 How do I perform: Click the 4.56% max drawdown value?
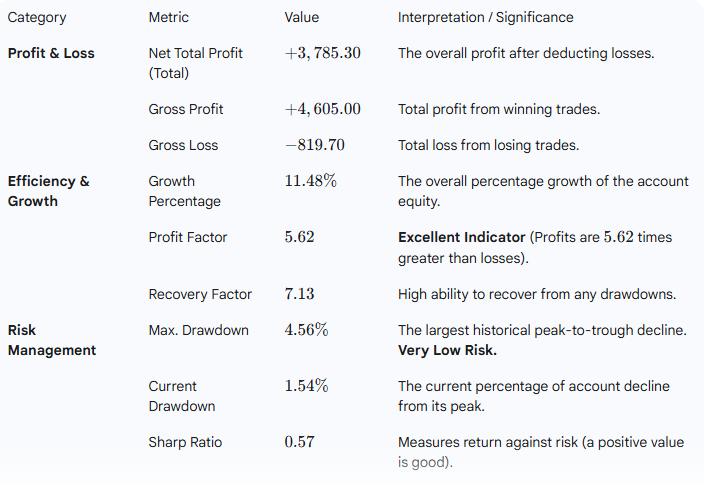click(x=306, y=330)
